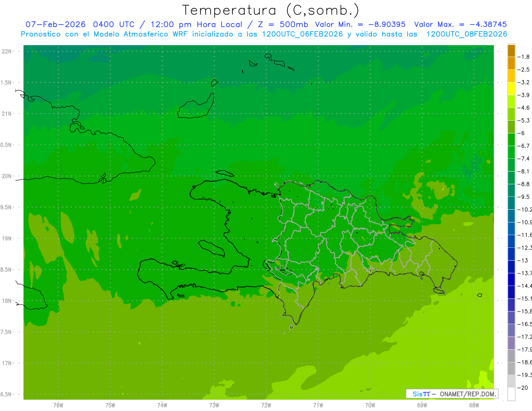Viewport: 532px width, 411px height.
Task: Click the '71W' longitude axis label
Action: pos(318,405)
